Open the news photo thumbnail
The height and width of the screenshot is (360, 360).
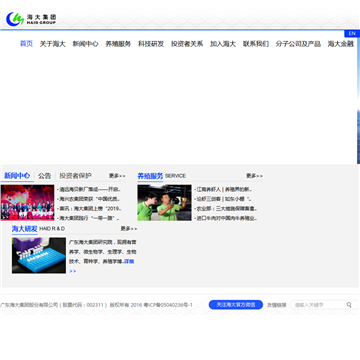click(x=27, y=203)
